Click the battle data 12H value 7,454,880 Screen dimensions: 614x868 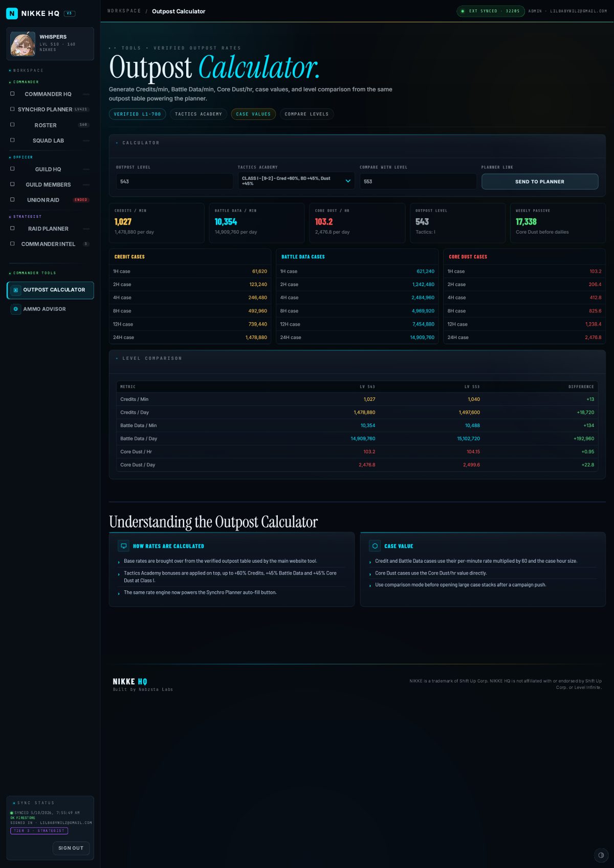(423, 324)
